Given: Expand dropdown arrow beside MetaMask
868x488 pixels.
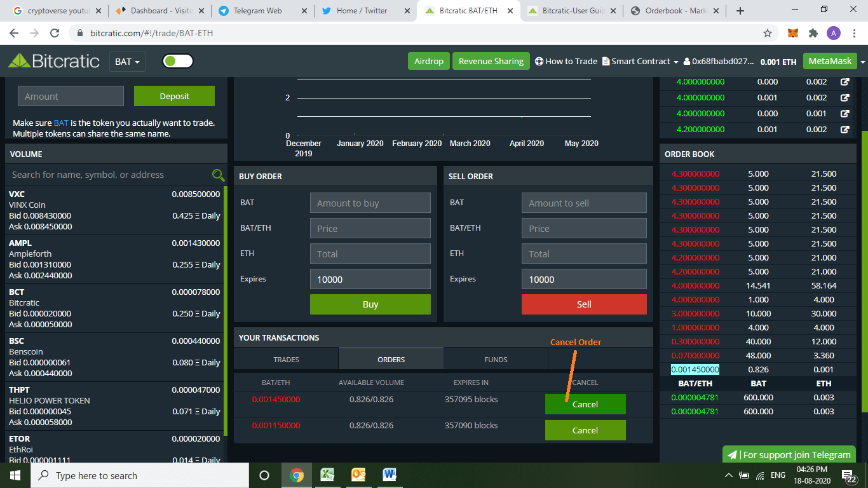Looking at the screenshot, I should click(x=862, y=62).
